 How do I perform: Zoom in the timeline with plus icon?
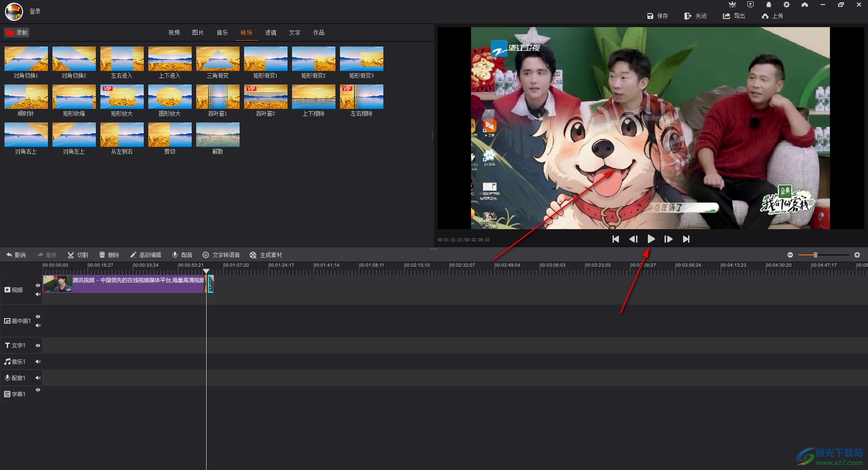coord(857,255)
